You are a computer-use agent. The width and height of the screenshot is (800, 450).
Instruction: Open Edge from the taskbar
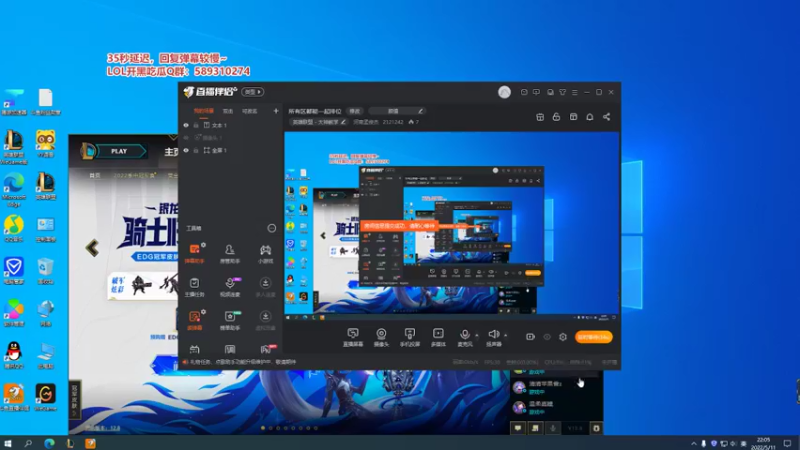pos(49,443)
